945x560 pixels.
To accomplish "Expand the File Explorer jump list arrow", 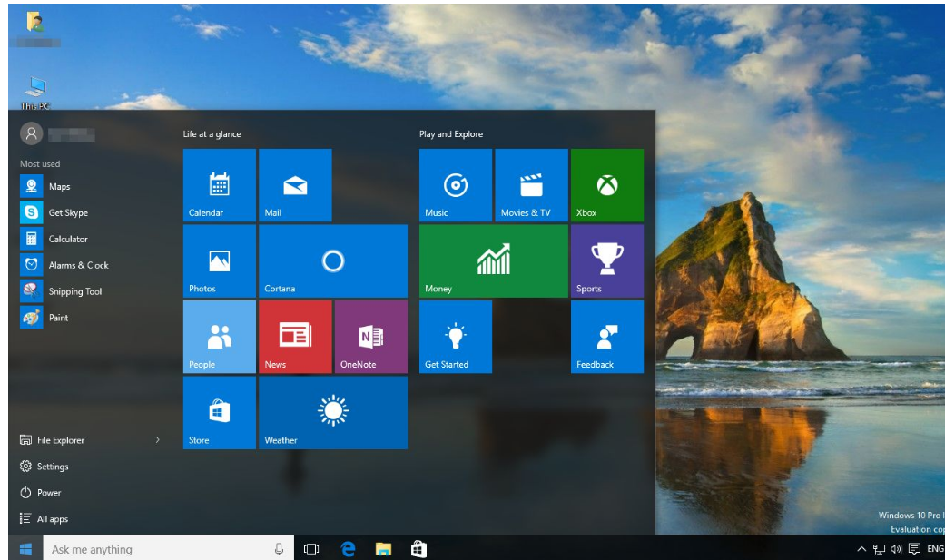I will (x=157, y=440).
